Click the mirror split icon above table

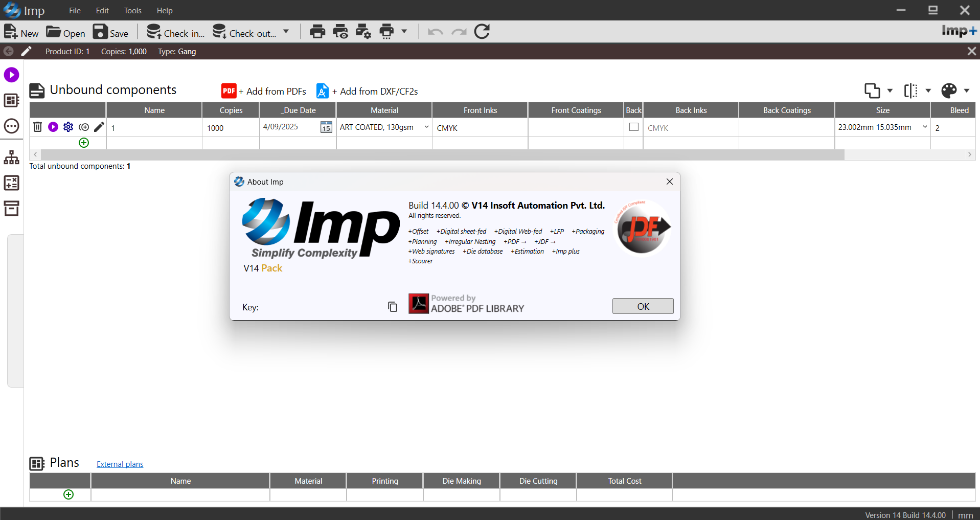point(910,91)
